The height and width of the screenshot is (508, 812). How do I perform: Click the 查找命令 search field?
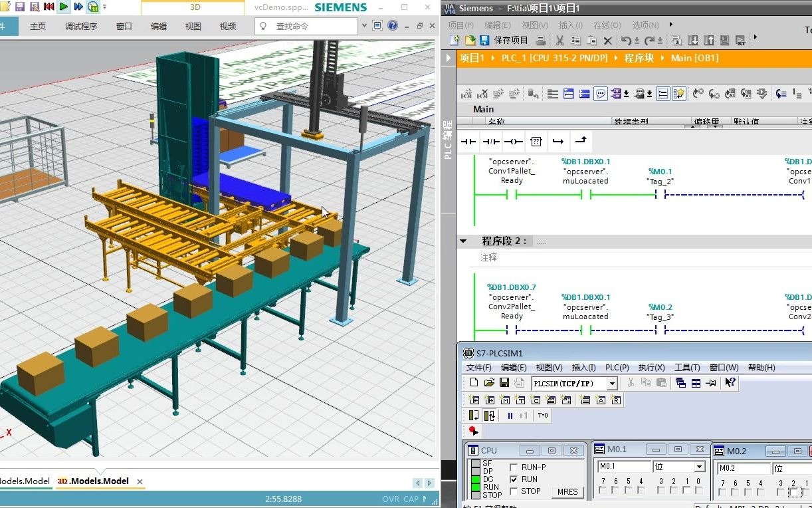306,26
